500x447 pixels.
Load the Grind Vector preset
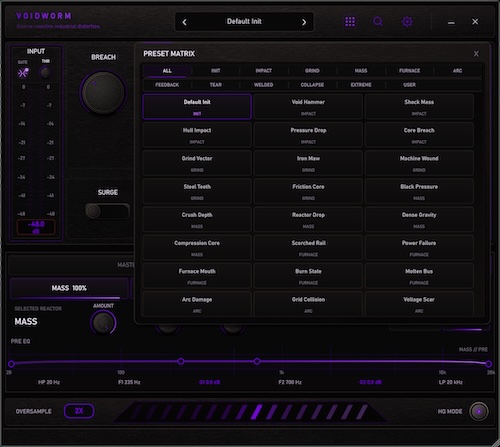(x=197, y=163)
